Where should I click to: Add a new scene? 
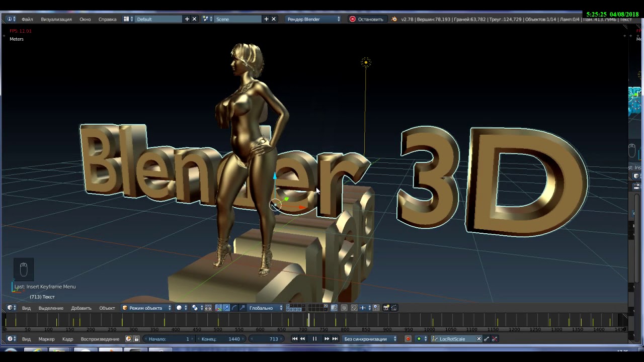point(266,19)
